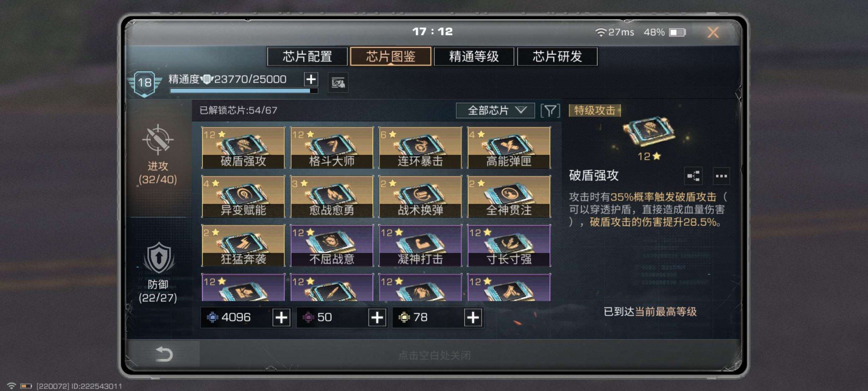Add gold chip currency next to 78
Screen dimensions: 868x391
tap(473, 318)
